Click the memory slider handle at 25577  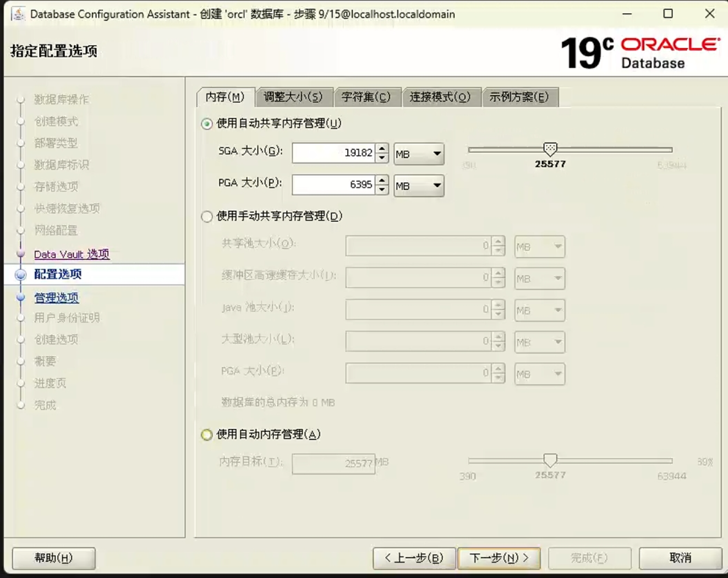(x=550, y=149)
